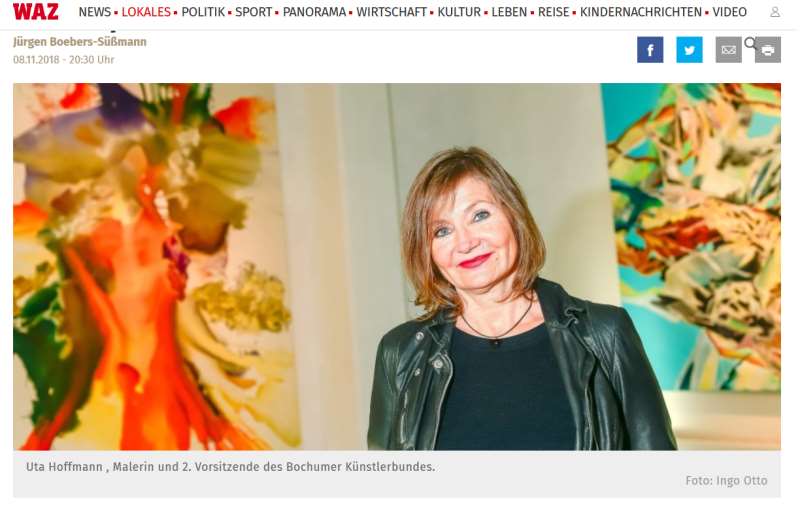Navigate to POLITIK section

203,12
